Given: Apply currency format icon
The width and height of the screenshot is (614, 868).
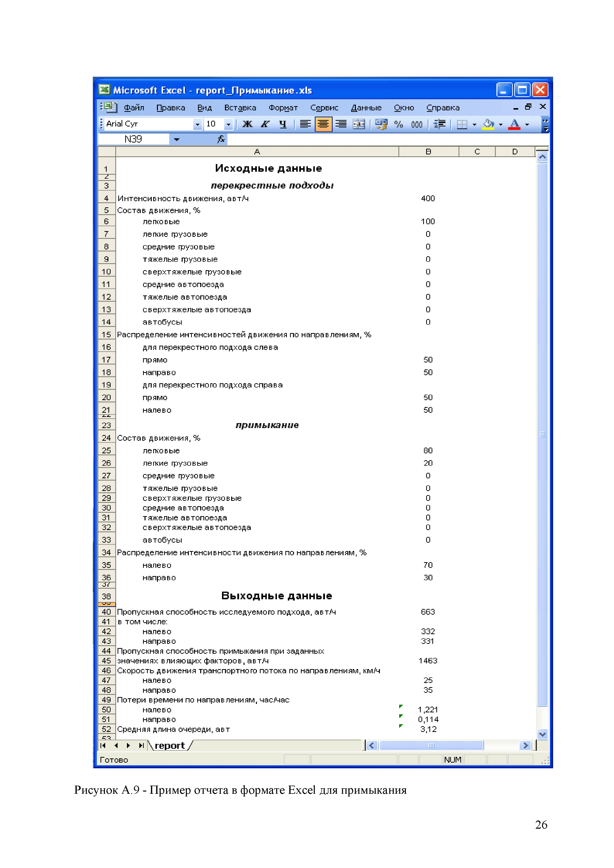Looking at the screenshot, I should (381, 124).
